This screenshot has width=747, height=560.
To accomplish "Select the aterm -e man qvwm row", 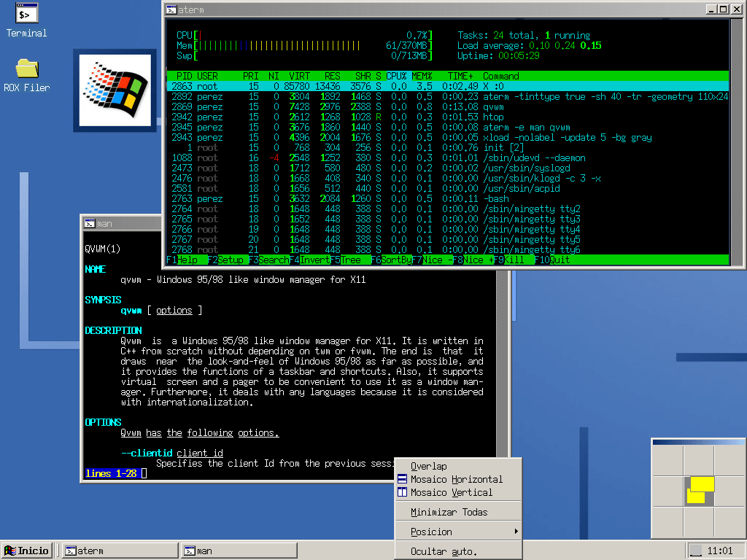I will (x=447, y=127).
